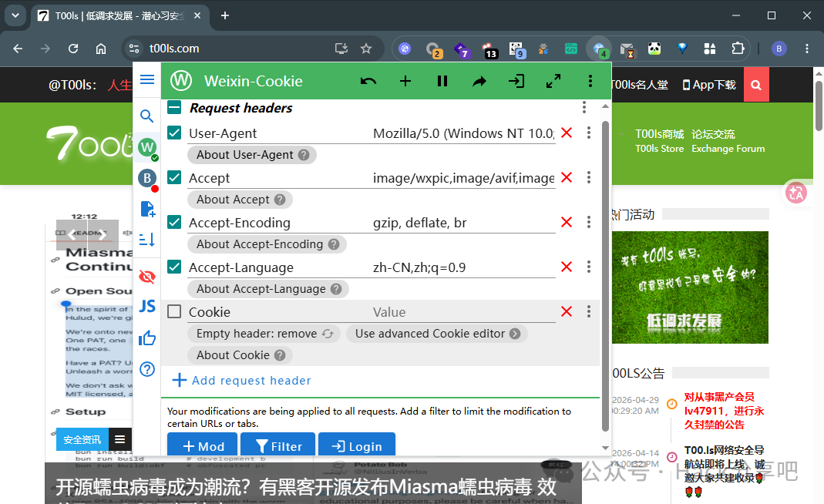Click the Filter button
The width and height of the screenshot is (824, 504).
pos(277,445)
